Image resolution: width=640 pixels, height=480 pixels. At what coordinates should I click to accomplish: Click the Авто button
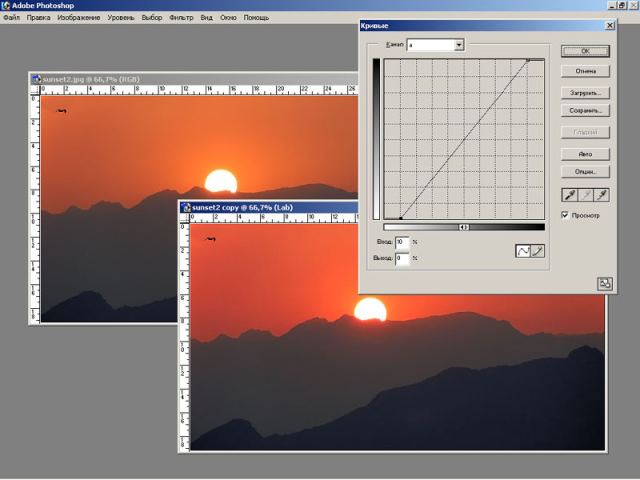[x=585, y=154]
